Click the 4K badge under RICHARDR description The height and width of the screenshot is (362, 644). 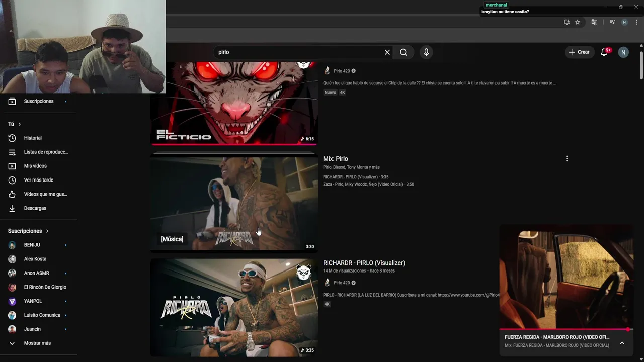tap(327, 304)
